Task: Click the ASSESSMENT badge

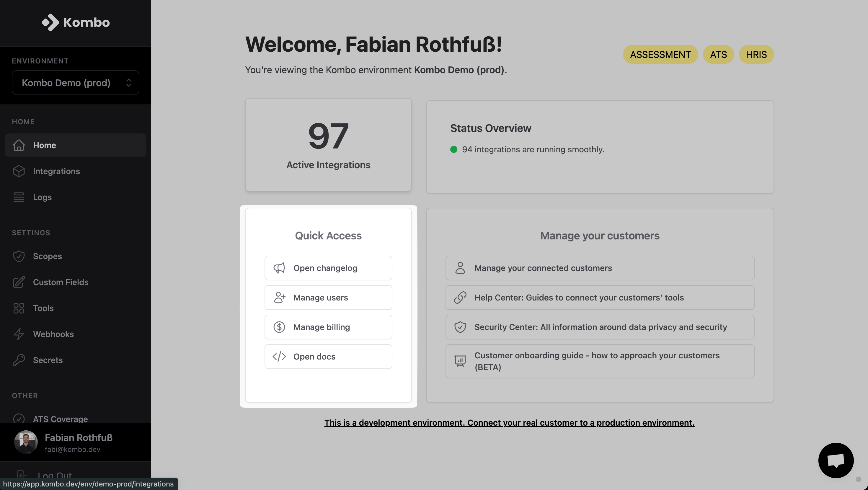Action: [x=660, y=54]
